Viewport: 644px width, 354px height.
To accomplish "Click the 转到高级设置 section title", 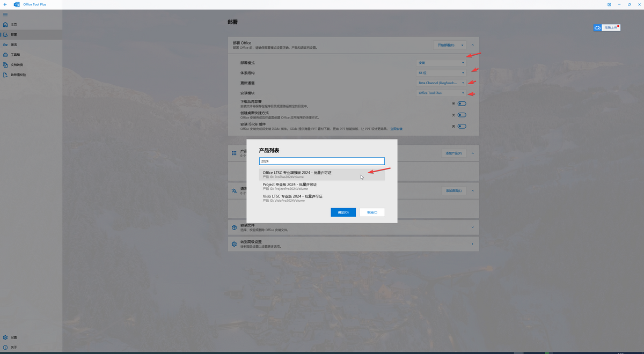I will (251, 242).
